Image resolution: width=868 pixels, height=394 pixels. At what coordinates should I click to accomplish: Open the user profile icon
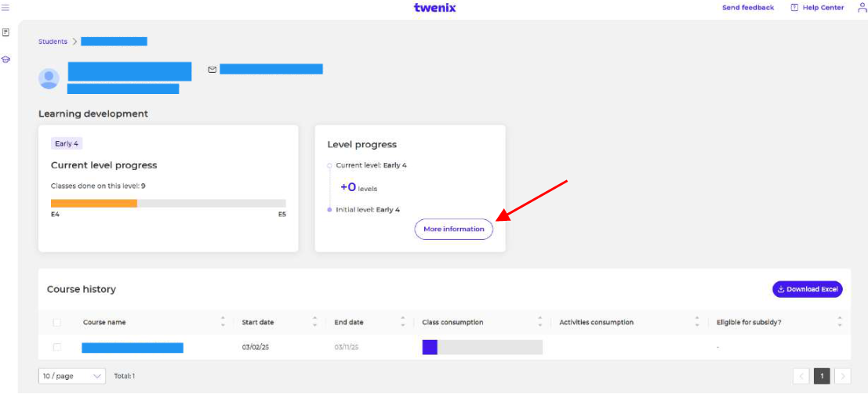[862, 8]
